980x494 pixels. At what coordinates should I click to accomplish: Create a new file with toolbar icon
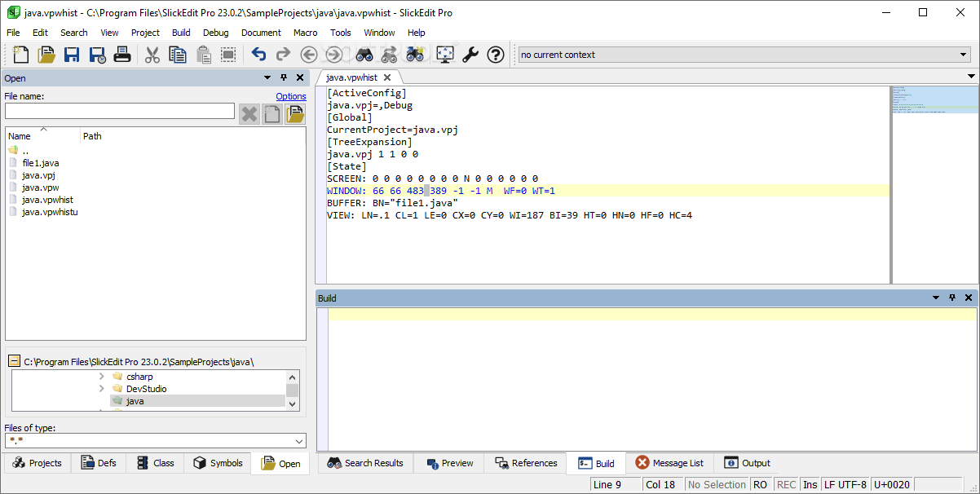pyautogui.click(x=21, y=55)
